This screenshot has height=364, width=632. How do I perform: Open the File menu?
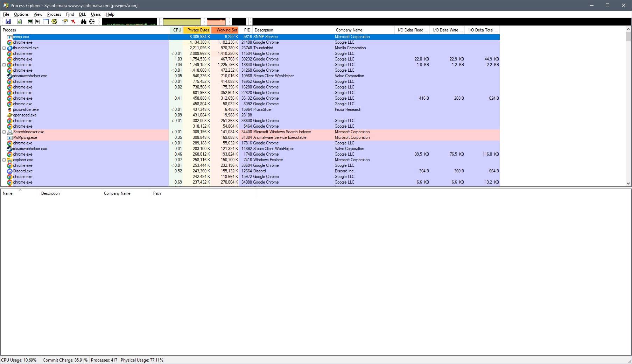[6, 14]
